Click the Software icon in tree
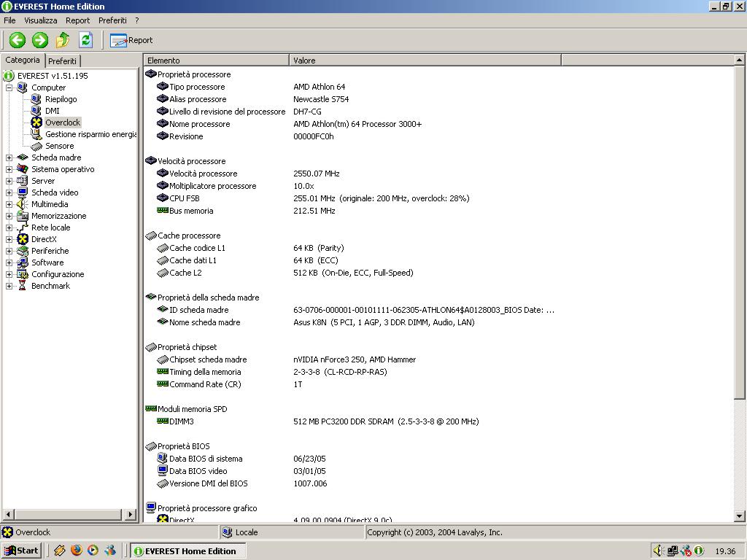747x560 pixels. tap(23, 262)
